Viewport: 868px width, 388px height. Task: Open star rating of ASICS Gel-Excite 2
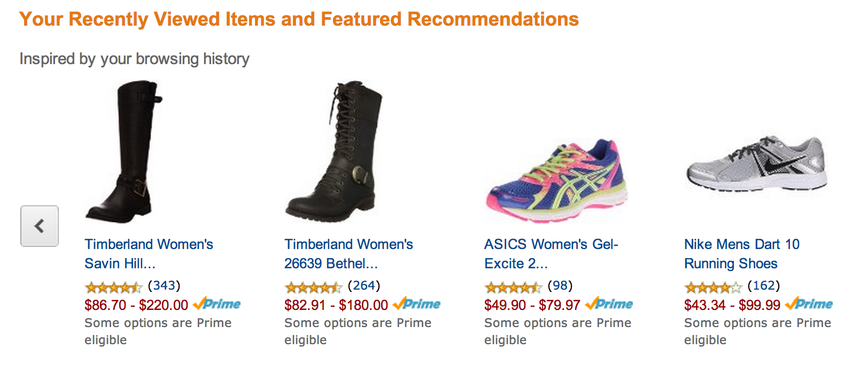514,288
